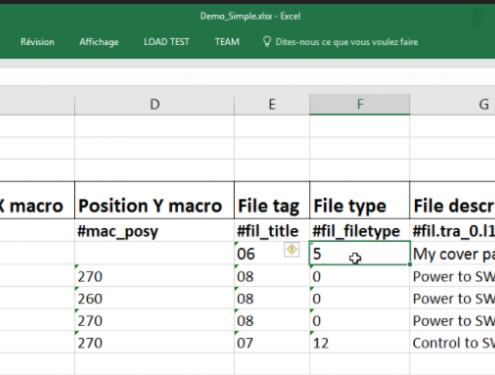Screen dimensions: 495x375
Task: Select the cell with value 260
Action: [x=155, y=298]
